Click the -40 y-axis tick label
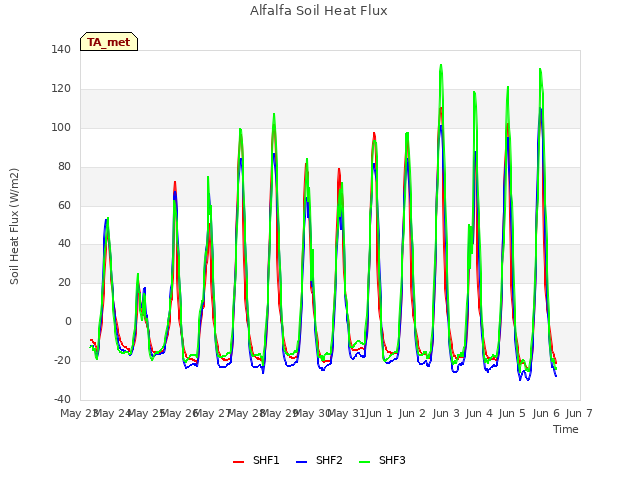Screen dimensions: 640x480 [x=62, y=399]
